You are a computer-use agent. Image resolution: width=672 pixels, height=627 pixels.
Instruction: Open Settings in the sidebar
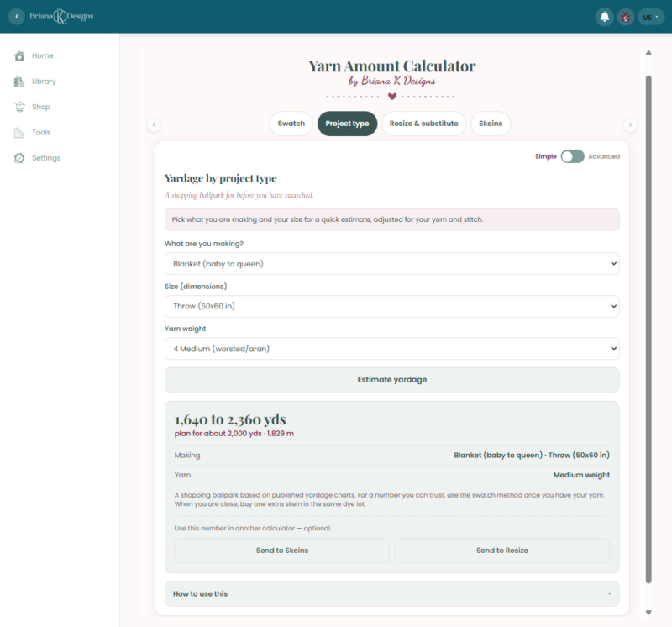click(x=46, y=158)
